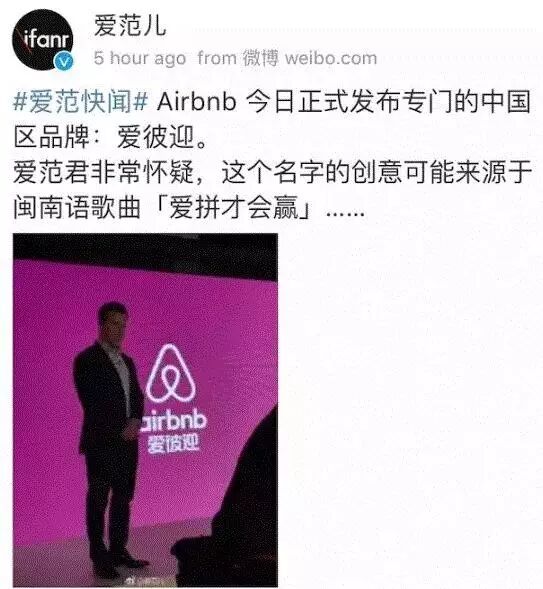Click the man in suit on stage
Image resolution: width=543 pixels, height=589 pixels.
tap(109, 439)
